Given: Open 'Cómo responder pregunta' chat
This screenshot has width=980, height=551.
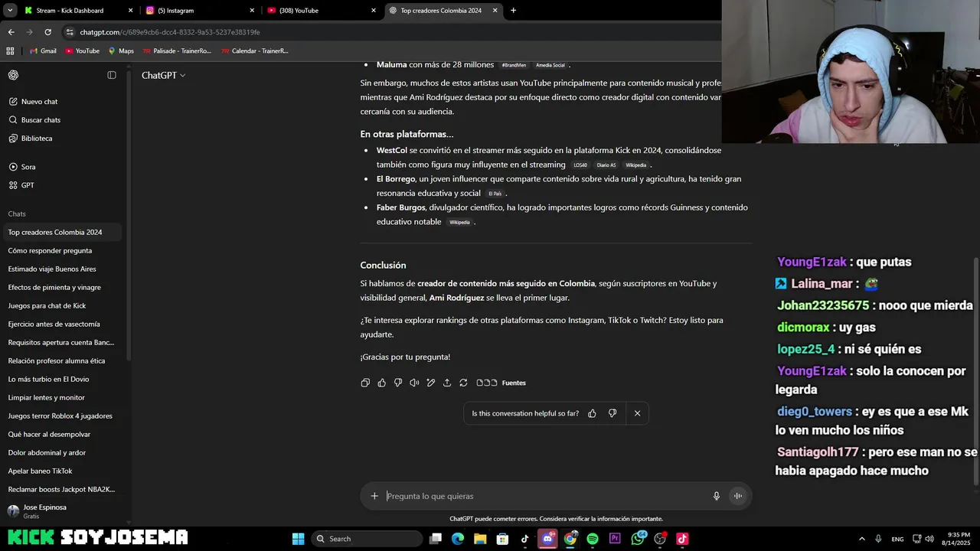Looking at the screenshot, I should tap(64, 250).
